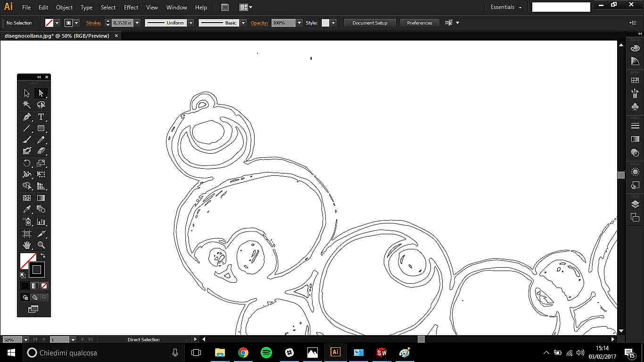Choose the Eraser tool
Image resolution: width=644 pixels, height=362 pixels.
41,151
